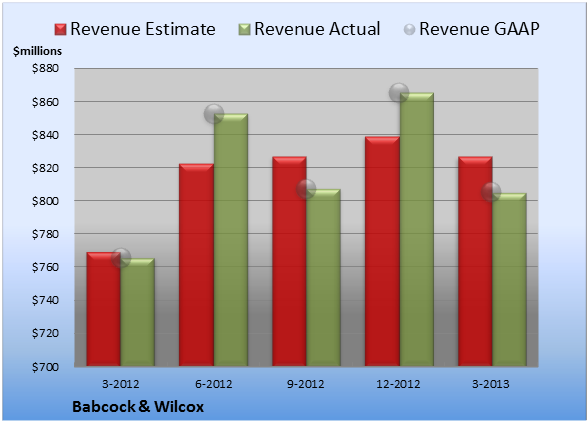Click the GAAP sphere marker for 9-2012
Image resolution: width=588 pixels, height=422 pixels.
[306, 189]
